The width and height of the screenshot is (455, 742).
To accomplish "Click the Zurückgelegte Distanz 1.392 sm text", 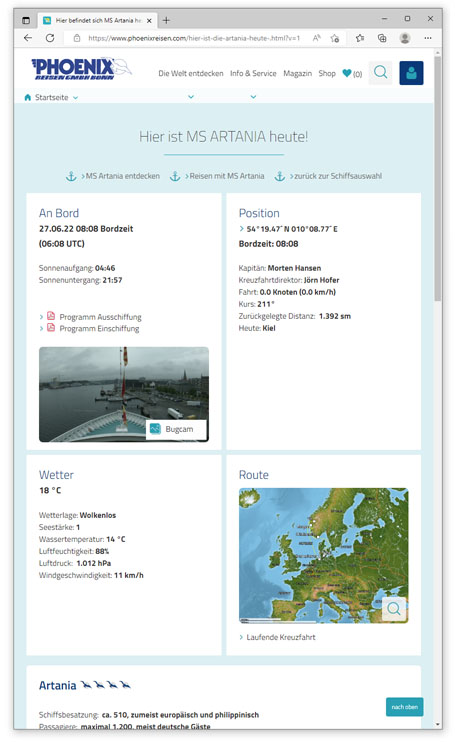I will (x=295, y=316).
